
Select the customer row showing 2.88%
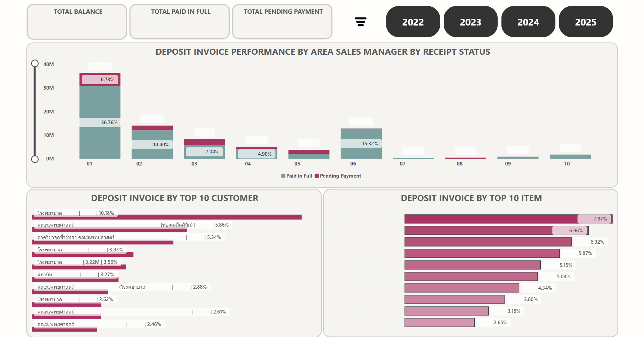coord(70,292)
